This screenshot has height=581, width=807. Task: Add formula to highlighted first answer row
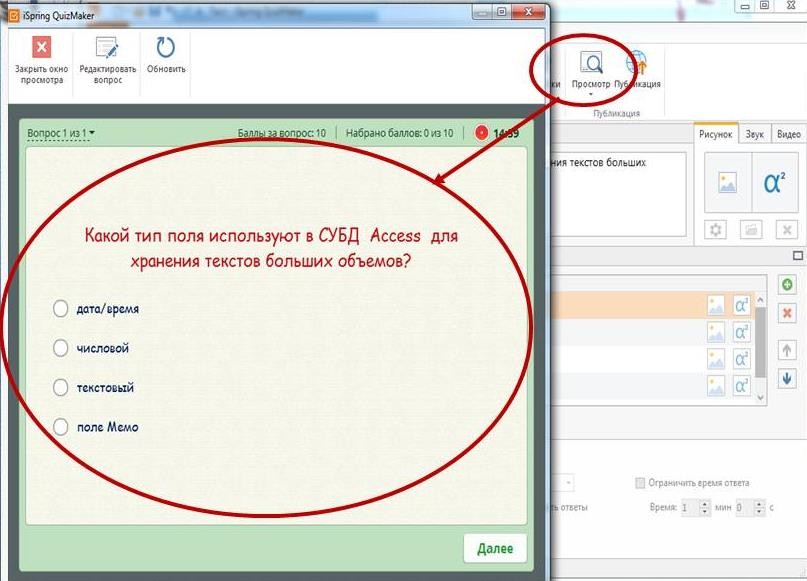coord(741,305)
